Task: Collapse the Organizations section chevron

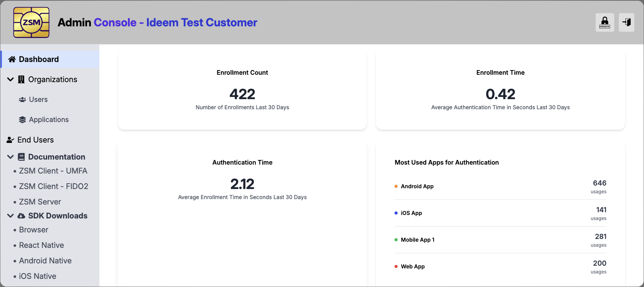Action: tap(10, 79)
